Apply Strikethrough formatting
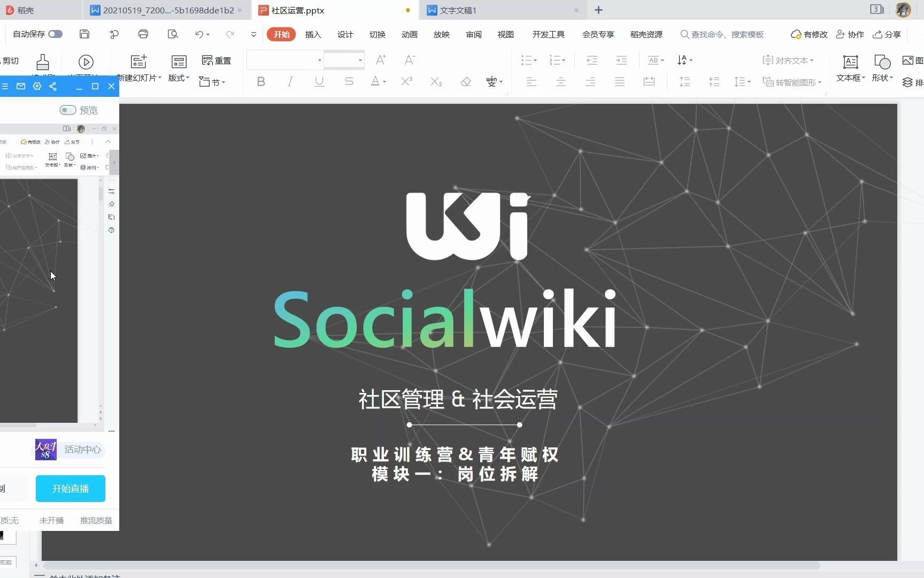This screenshot has height=578, width=924. [349, 82]
